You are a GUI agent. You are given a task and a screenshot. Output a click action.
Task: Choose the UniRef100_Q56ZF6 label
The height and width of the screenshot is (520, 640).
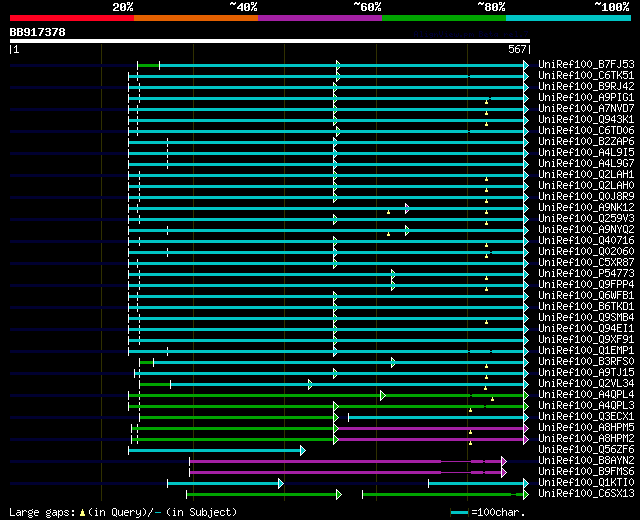coord(586,450)
